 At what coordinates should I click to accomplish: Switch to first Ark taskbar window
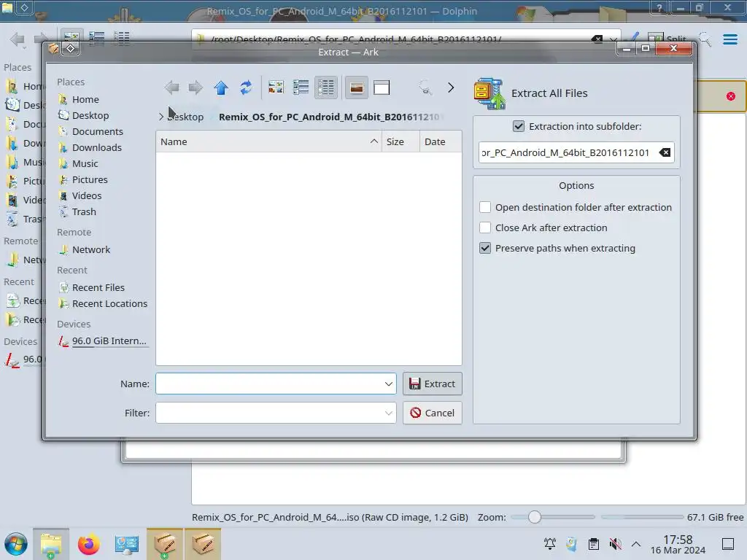coord(165,544)
